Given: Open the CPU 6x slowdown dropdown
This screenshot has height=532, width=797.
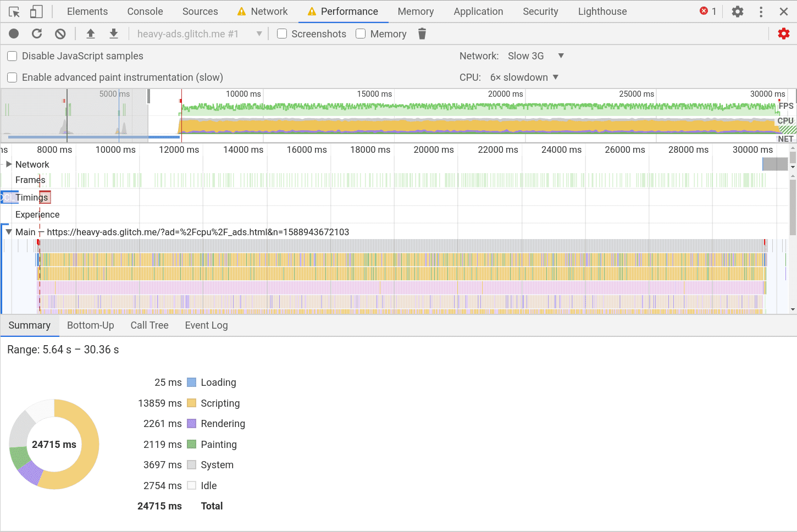Looking at the screenshot, I should coord(522,77).
